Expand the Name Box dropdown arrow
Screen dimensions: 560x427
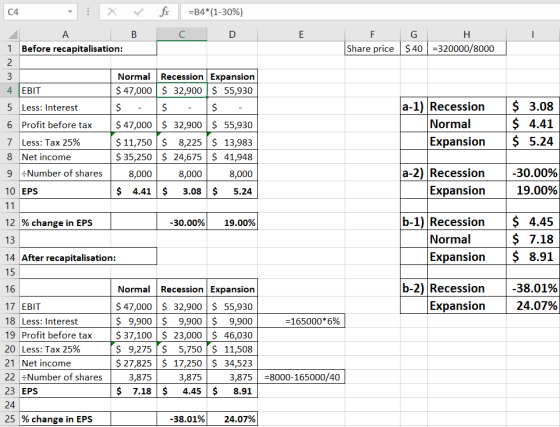click(x=70, y=12)
